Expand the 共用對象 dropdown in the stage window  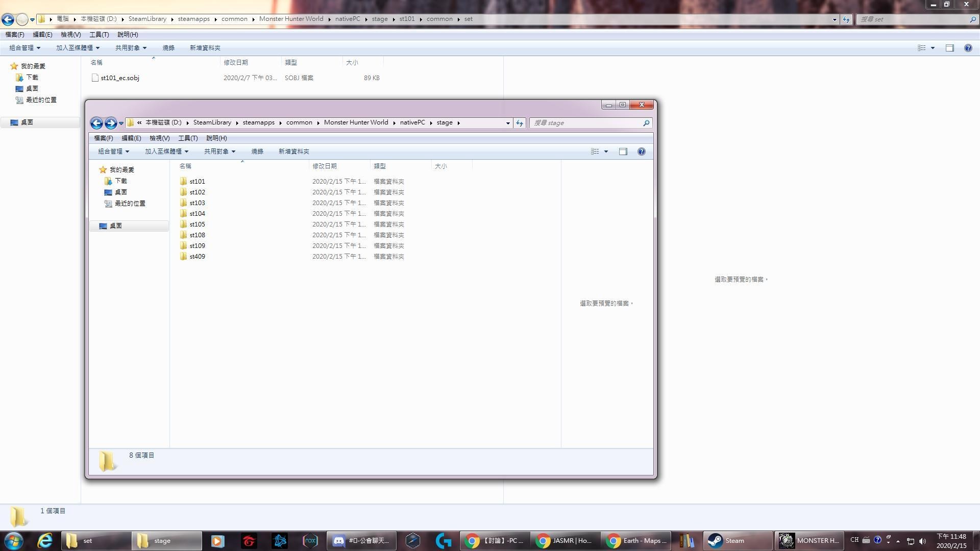(x=219, y=152)
